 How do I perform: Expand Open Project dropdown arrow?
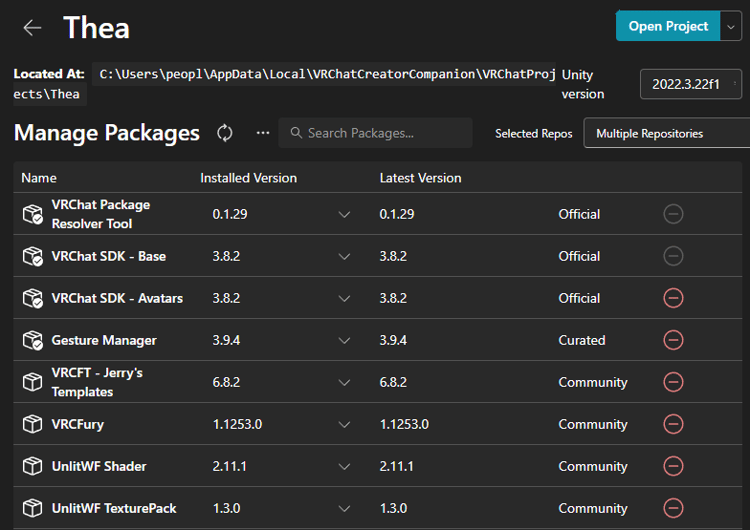(x=730, y=26)
